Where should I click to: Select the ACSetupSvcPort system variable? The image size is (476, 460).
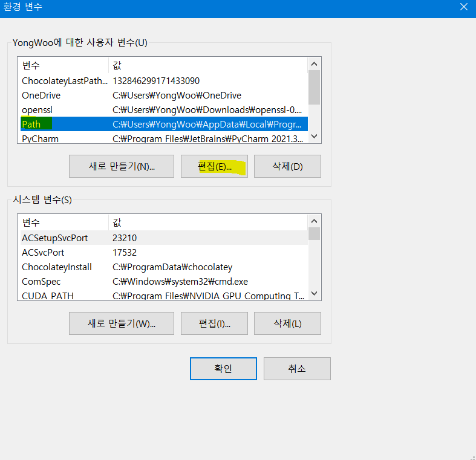click(164, 238)
